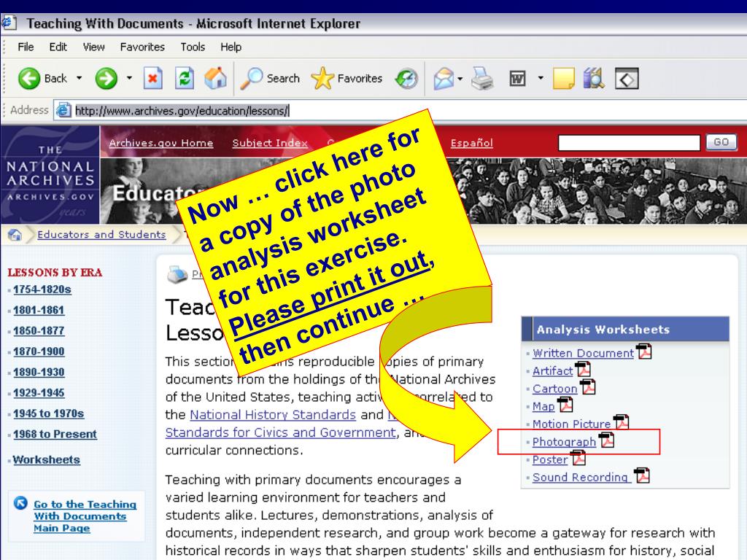Click the green Forward arrow icon
The width and height of the screenshot is (747, 560).
(x=107, y=79)
